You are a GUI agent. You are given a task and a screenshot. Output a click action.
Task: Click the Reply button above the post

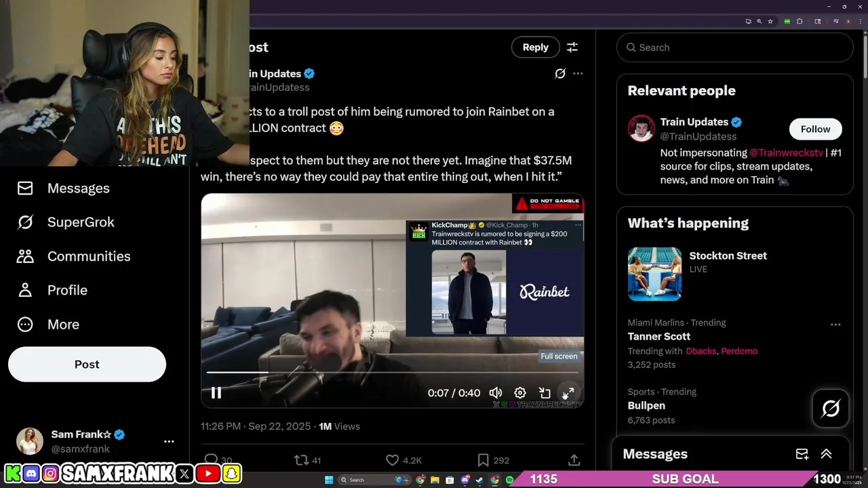coord(535,47)
